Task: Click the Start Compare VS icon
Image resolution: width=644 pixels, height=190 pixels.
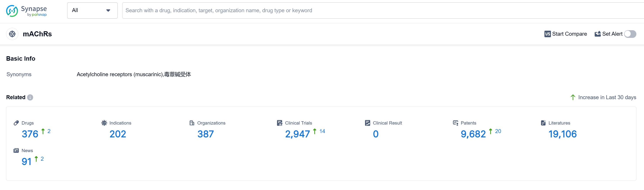Action: tap(547, 34)
